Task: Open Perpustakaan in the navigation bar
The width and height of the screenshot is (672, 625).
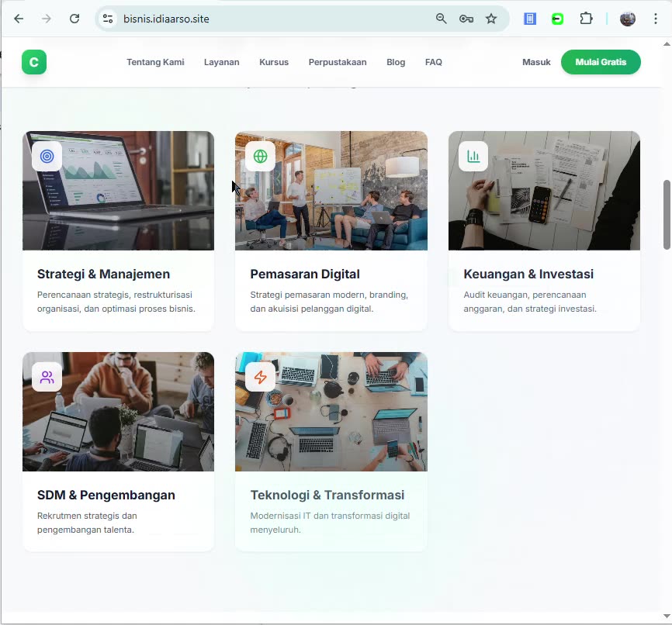Action: 338,62
